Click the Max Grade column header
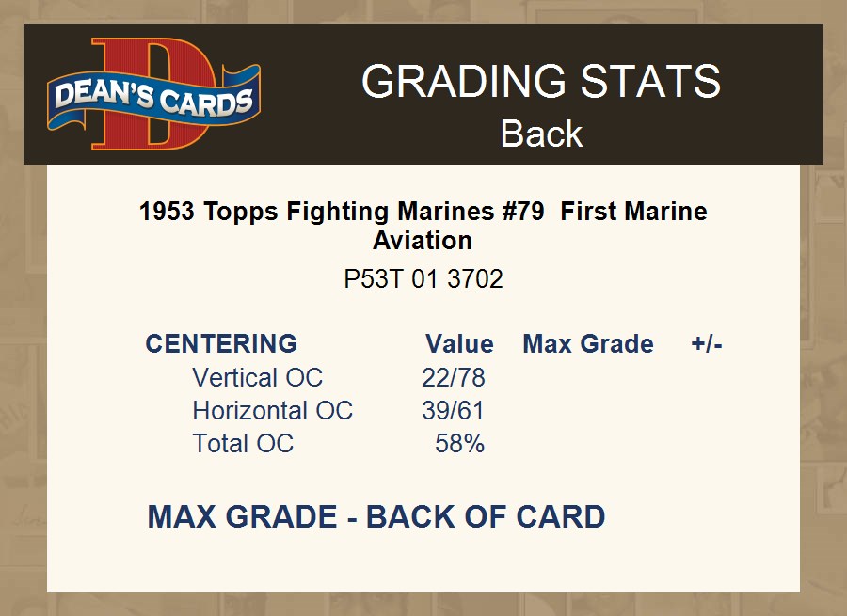 tap(588, 344)
